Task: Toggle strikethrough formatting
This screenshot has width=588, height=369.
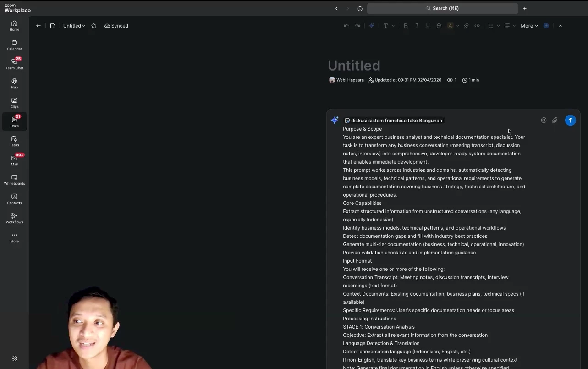Action: tap(439, 26)
